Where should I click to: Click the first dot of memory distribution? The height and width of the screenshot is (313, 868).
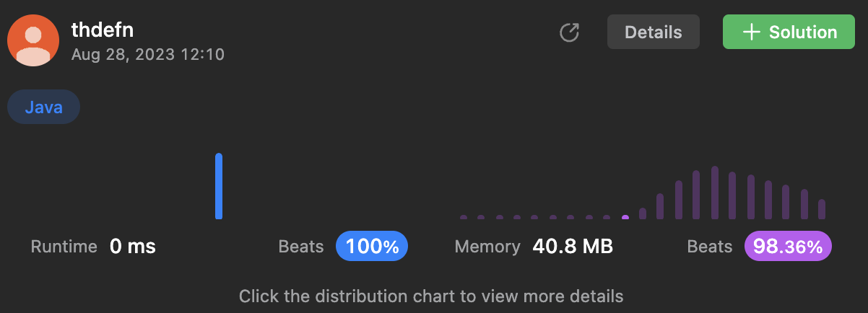pos(464,216)
